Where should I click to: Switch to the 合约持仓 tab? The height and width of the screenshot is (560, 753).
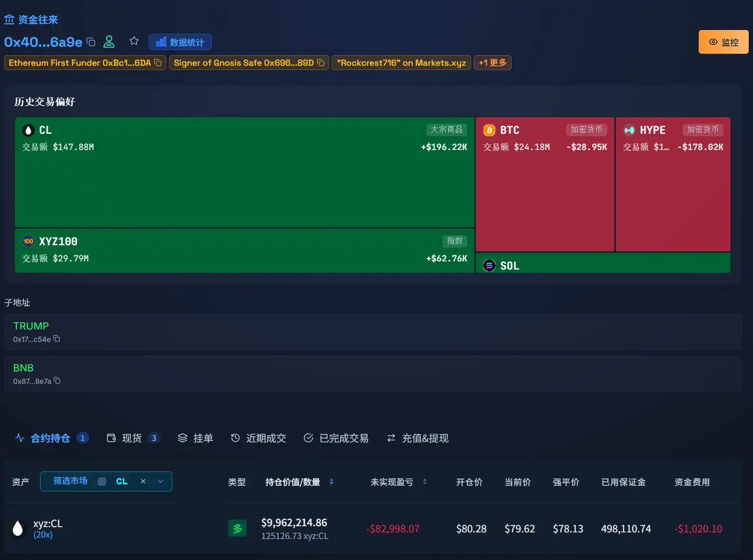point(52,438)
